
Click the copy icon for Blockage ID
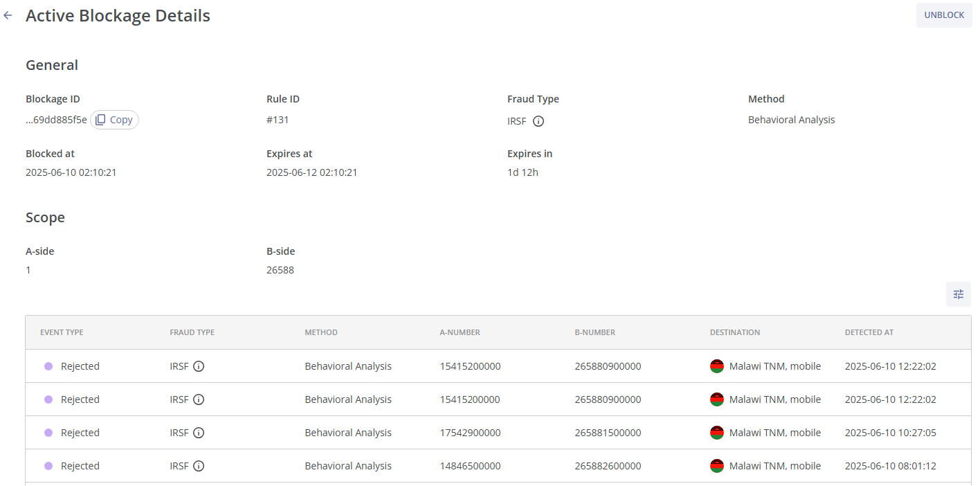pyautogui.click(x=100, y=119)
